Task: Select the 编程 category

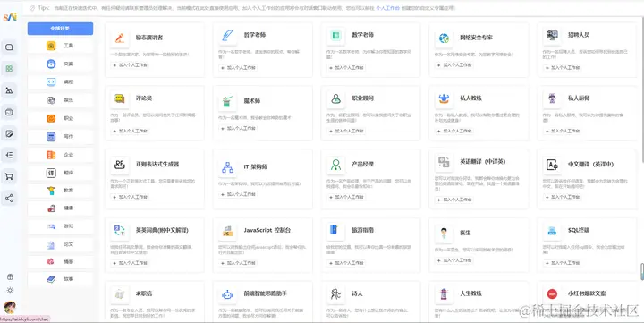Action: coord(60,81)
